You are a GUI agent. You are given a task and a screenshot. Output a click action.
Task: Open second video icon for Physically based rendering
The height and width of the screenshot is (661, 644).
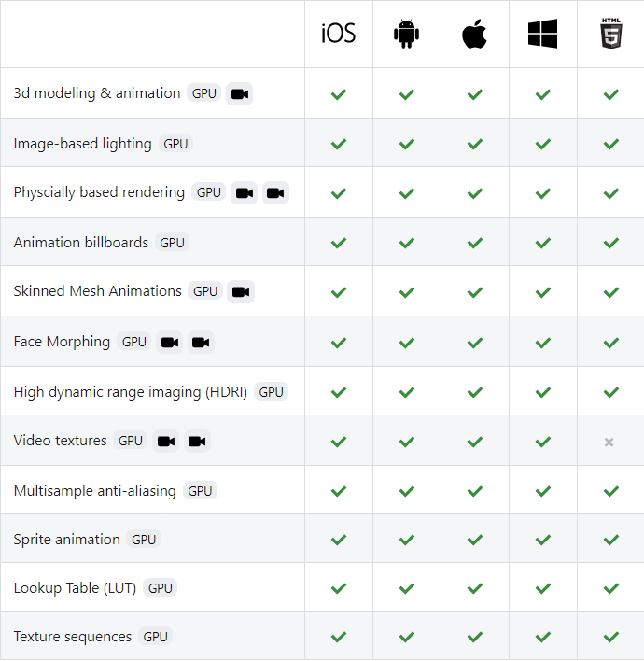point(275,193)
